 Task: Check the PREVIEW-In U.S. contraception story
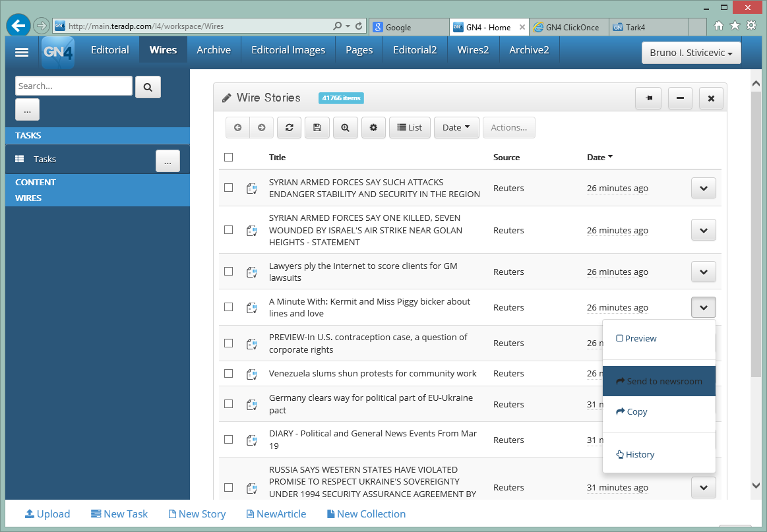228,343
